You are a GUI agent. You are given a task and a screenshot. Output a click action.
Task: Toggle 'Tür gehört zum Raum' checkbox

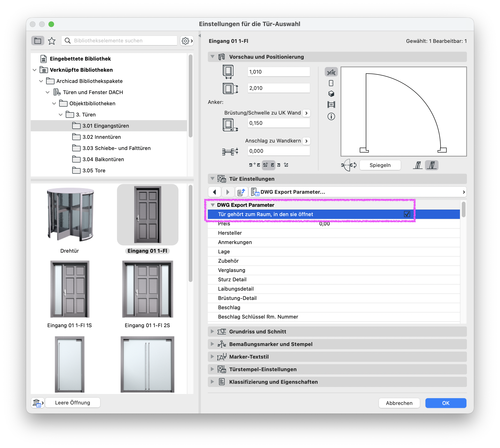pyautogui.click(x=407, y=214)
